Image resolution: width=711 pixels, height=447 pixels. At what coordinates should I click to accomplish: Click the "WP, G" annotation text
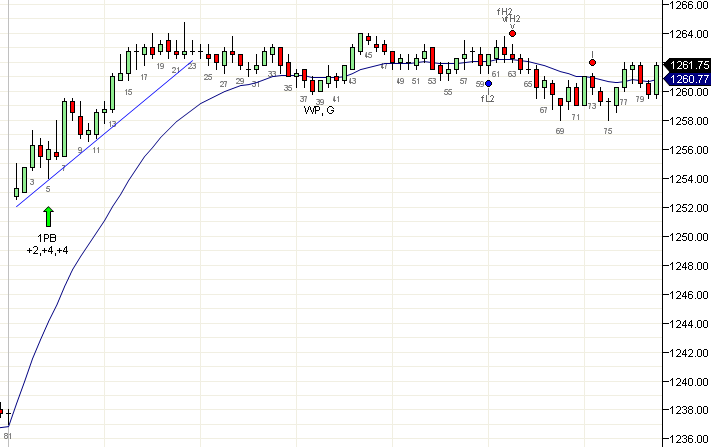click(319, 110)
